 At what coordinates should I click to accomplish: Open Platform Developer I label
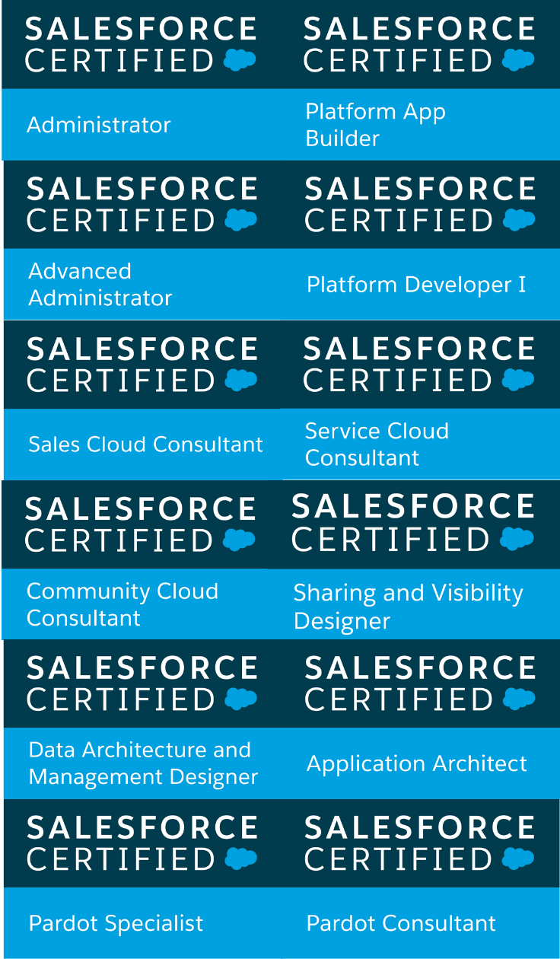[x=416, y=285]
